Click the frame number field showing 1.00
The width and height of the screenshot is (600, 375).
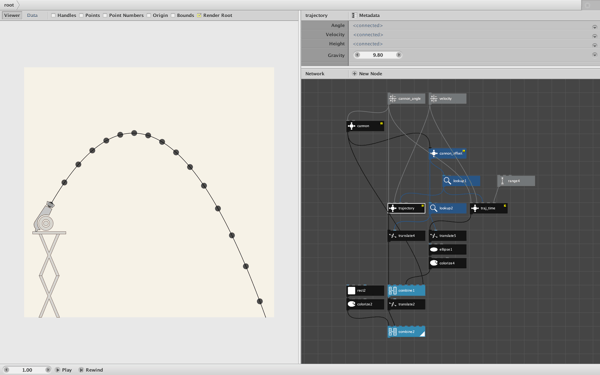pyautogui.click(x=27, y=370)
